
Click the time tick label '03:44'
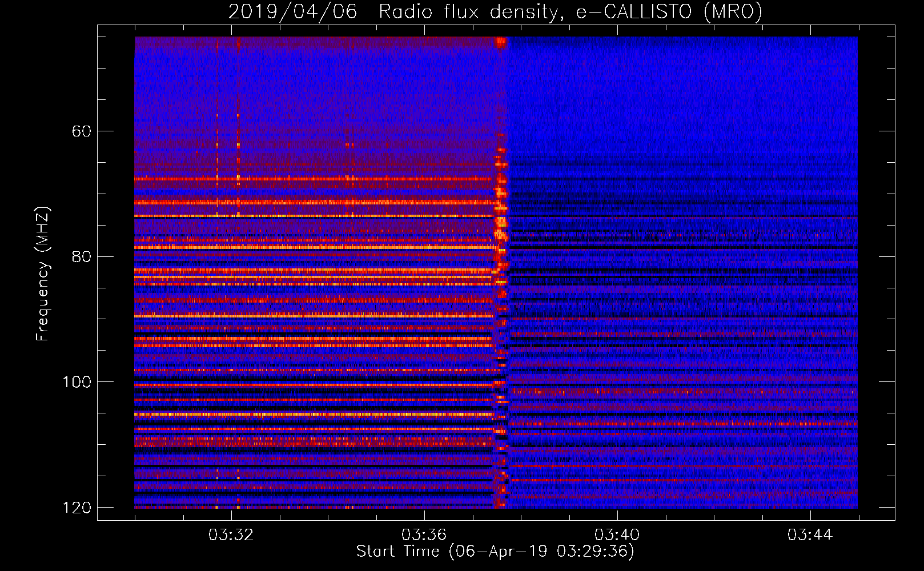(x=810, y=535)
